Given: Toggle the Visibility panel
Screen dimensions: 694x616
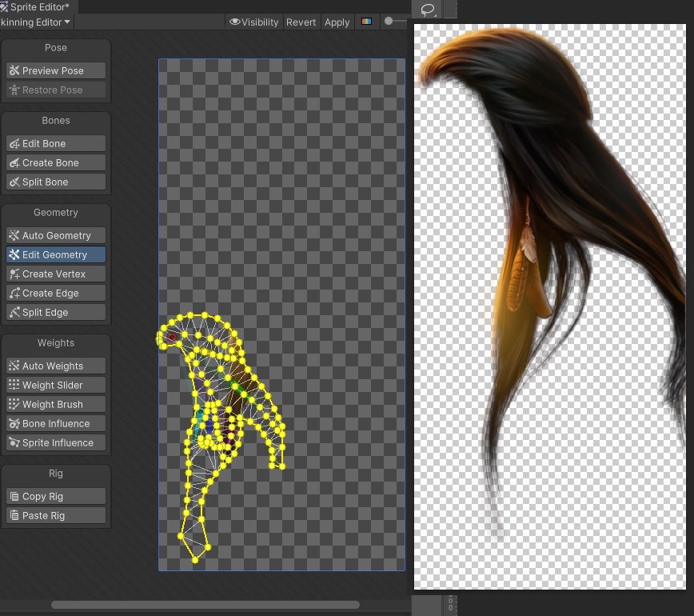Looking at the screenshot, I should pos(253,22).
